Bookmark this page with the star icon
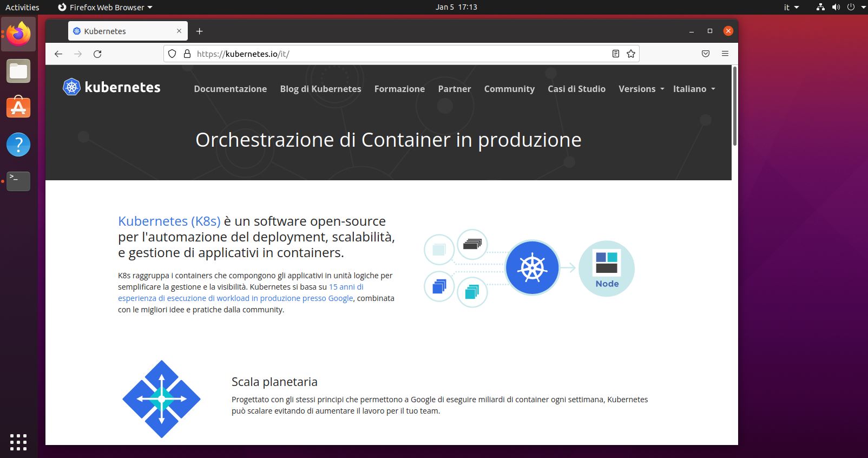 click(630, 54)
